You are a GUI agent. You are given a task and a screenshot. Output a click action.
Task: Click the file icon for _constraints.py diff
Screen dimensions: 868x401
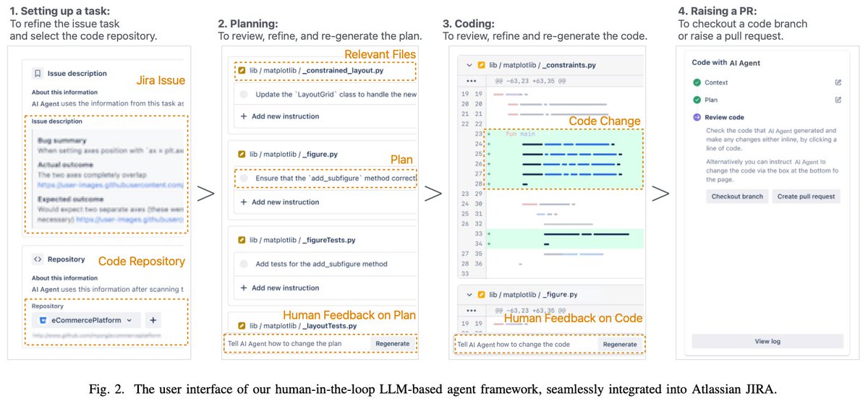pos(481,65)
